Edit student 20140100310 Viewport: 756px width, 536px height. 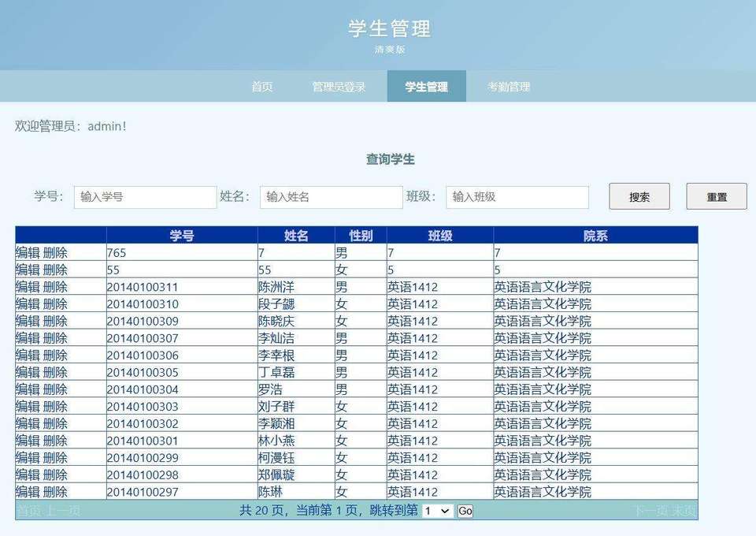pos(28,304)
